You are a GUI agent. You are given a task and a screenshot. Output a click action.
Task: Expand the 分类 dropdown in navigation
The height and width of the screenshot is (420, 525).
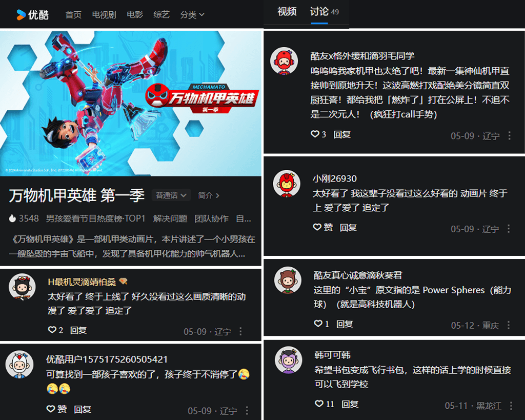click(192, 15)
